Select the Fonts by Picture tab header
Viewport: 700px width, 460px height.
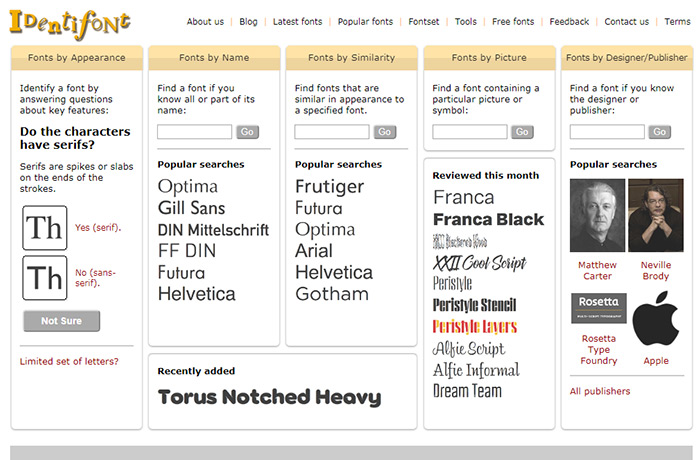[489, 58]
